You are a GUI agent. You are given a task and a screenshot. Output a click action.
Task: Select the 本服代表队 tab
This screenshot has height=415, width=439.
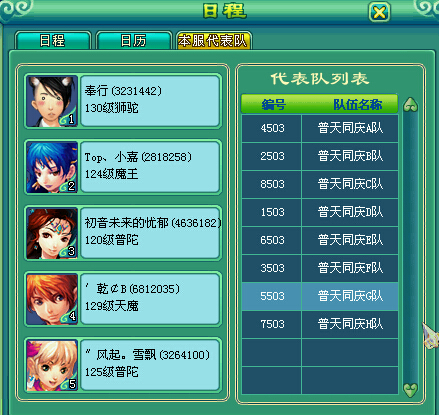214,41
